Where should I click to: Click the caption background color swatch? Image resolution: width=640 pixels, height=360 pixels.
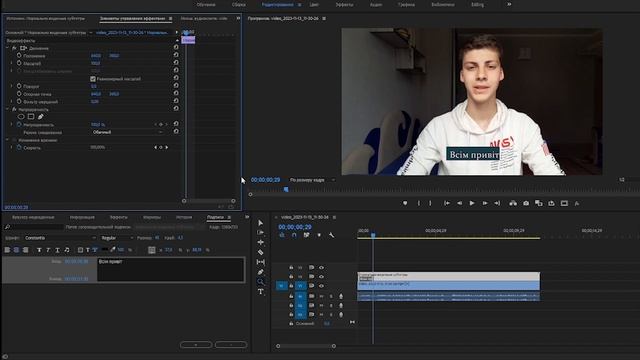105,249
